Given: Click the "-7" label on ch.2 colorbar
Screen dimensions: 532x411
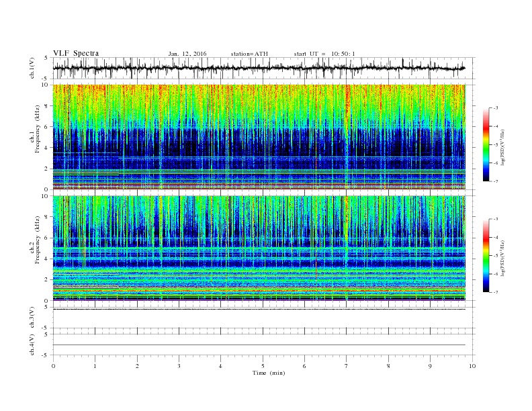Looking at the screenshot, I should [x=496, y=292].
